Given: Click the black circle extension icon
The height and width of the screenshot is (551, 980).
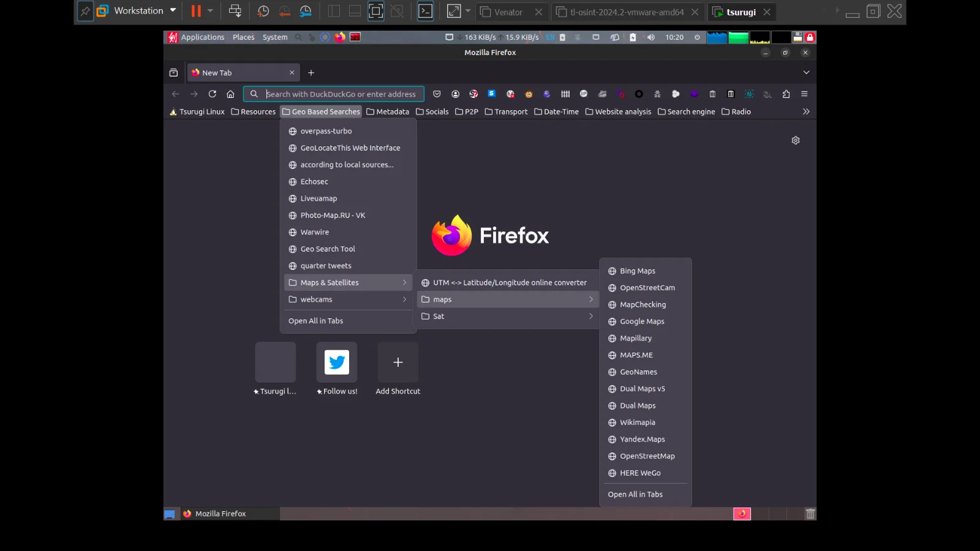Looking at the screenshot, I should tap(639, 94).
